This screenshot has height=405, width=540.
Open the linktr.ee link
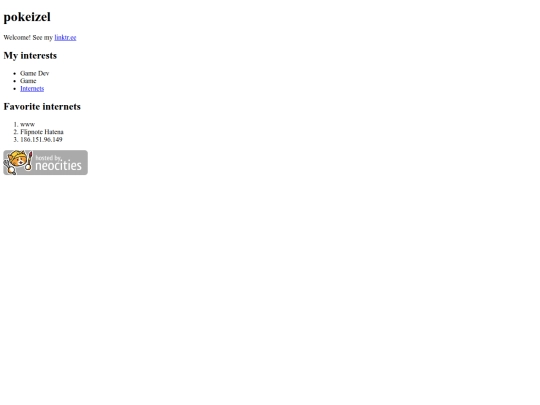[65, 38]
